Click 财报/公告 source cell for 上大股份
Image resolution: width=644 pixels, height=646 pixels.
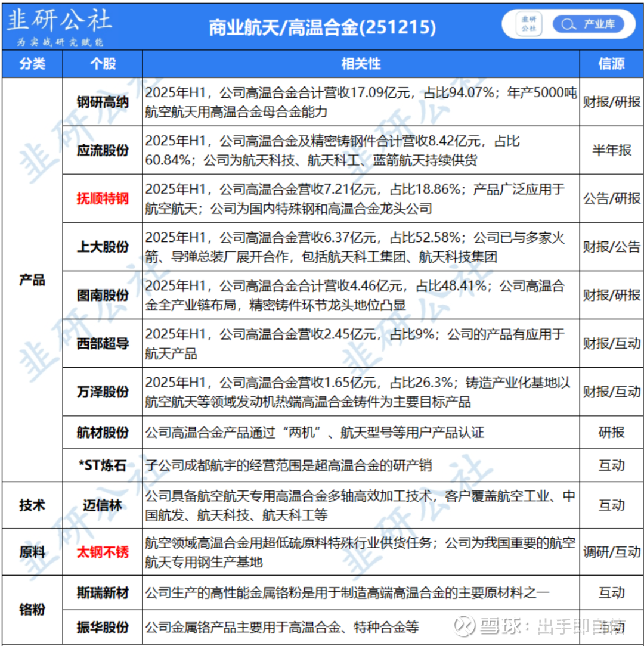pyautogui.click(x=611, y=247)
